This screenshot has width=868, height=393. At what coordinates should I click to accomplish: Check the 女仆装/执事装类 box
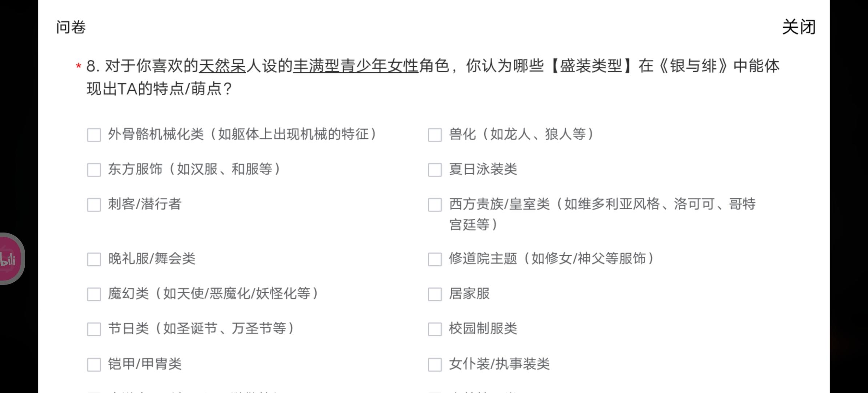tap(435, 364)
